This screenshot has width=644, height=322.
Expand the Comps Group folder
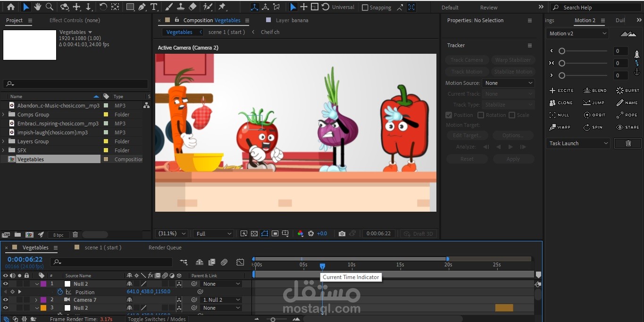(4, 115)
